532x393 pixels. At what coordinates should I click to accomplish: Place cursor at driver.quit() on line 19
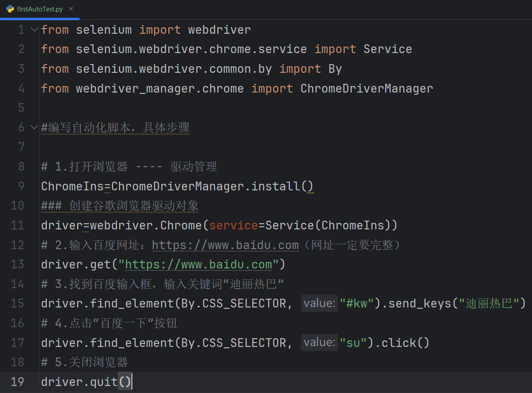[x=86, y=382]
